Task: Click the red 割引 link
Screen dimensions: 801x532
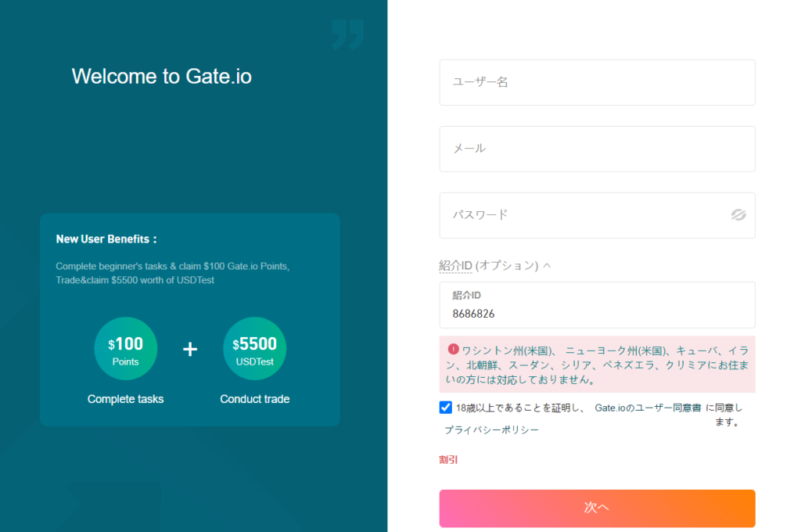Action: point(448,459)
